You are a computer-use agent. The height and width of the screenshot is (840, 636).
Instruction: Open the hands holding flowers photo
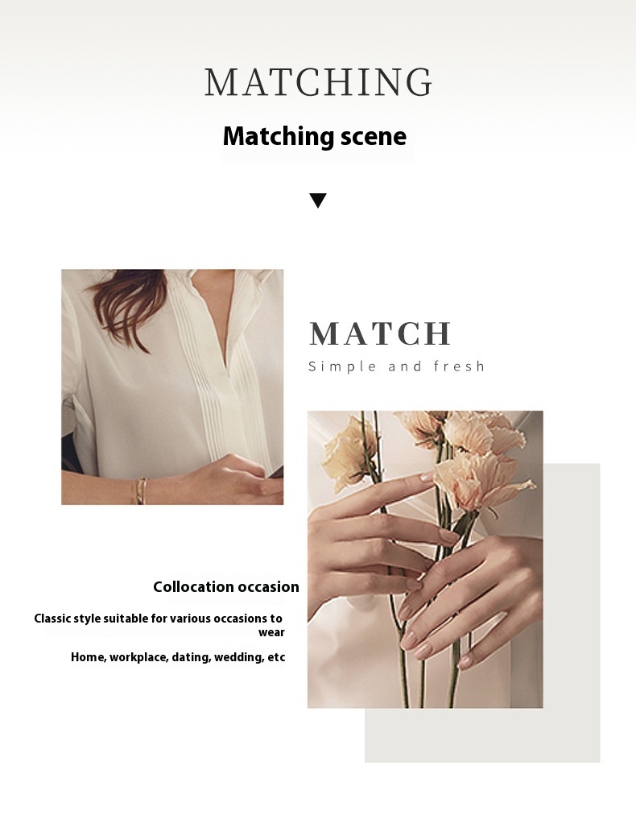tap(425, 559)
